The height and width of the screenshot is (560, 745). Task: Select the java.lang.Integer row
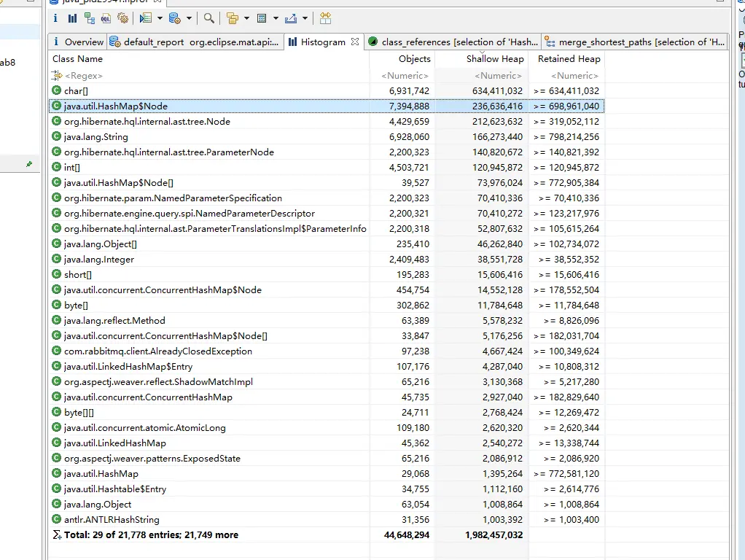tap(327, 259)
